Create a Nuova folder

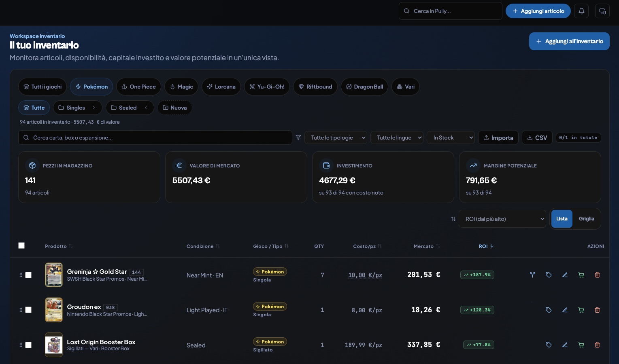(x=174, y=108)
